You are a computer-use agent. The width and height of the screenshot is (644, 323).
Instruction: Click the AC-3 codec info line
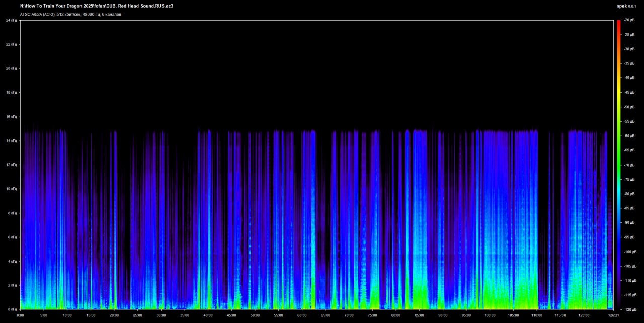(70, 14)
